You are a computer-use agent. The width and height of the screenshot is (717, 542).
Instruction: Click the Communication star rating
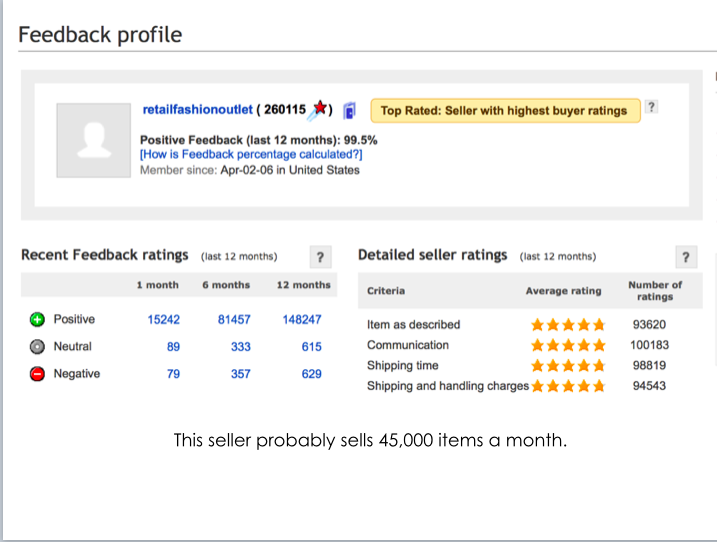point(568,345)
